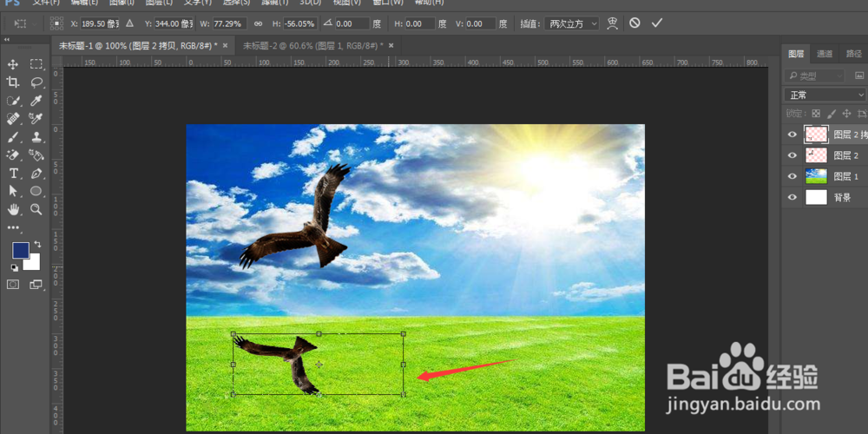This screenshot has width=868, height=434.
Task: Select the Rectangular Marquee tool
Action: 36,65
